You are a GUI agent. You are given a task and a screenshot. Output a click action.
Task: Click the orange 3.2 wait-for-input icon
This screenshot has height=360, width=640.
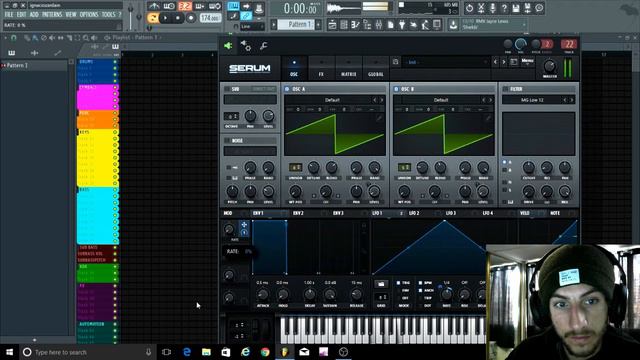pos(184,6)
